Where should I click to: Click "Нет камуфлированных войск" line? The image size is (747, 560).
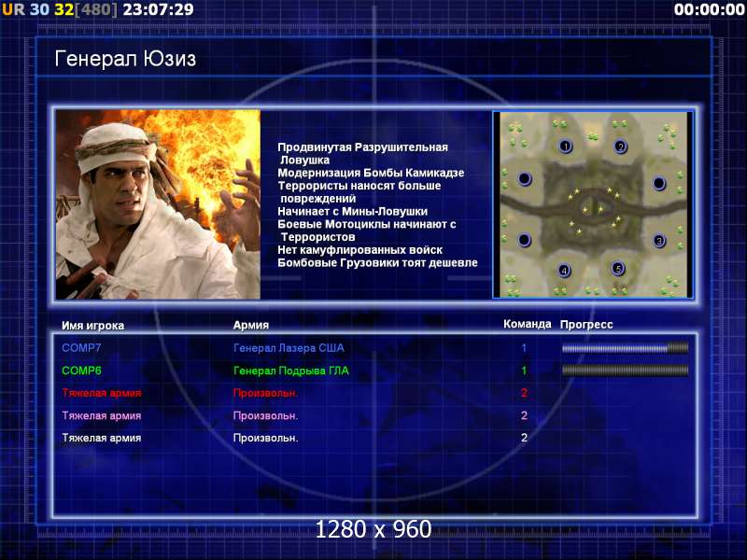(x=360, y=250)
